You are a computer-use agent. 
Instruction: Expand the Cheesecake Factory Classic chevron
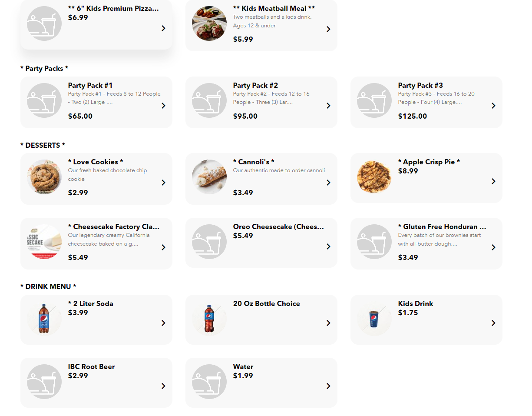(163, 247)
